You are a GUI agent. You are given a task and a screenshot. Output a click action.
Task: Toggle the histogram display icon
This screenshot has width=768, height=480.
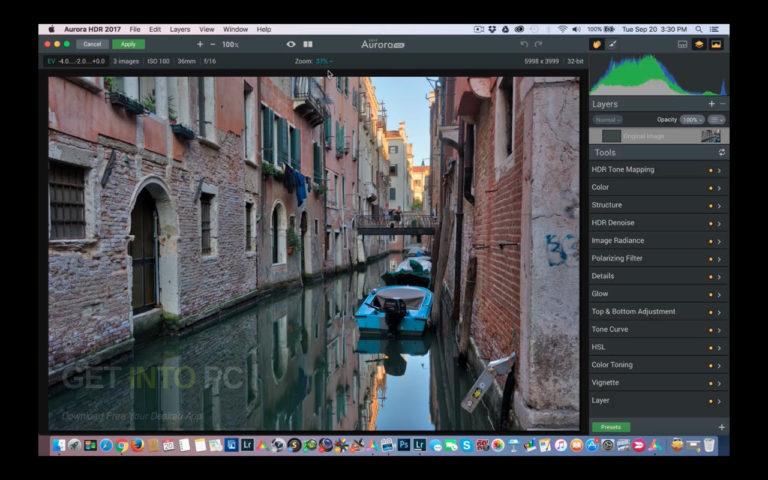(682, 44)
